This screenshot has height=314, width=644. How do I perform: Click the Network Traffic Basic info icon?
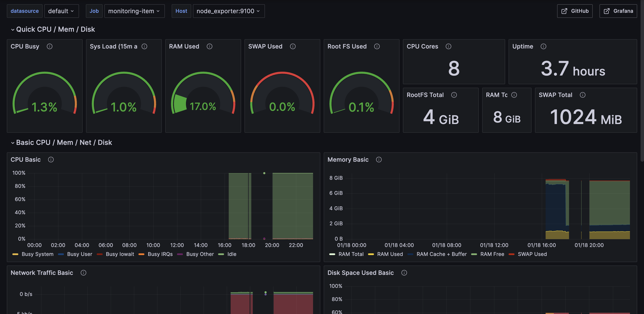pos(83,273)
